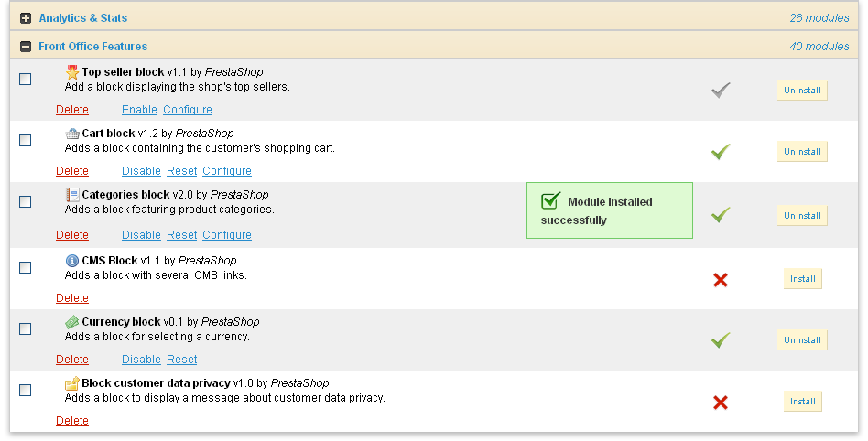This screenshot has height=441, width=868.
Task: Expand the Analytics & Stats section
Action: [x=26, y=18]
